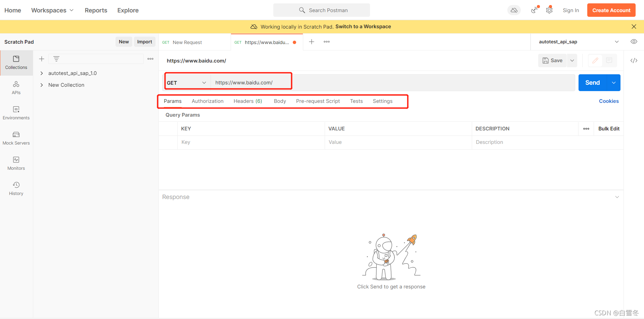Collapse the Response panel chevron
The width and height of the screenshot is (644, 319).
tap(617, 197)
